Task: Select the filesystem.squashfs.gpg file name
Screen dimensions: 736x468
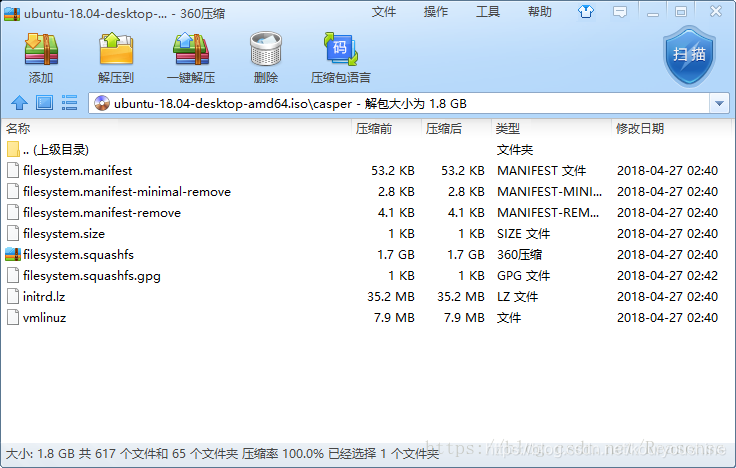Action: click(x=92, y=276)
